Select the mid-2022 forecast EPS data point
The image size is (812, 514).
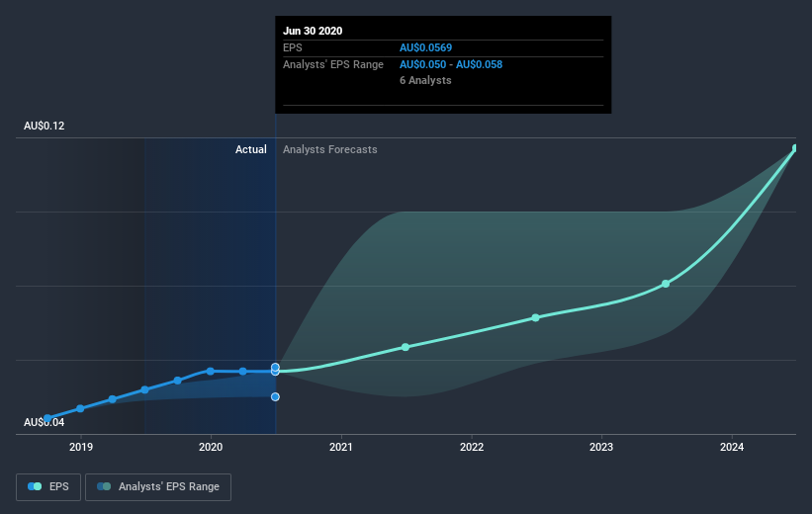coord(535,317)
